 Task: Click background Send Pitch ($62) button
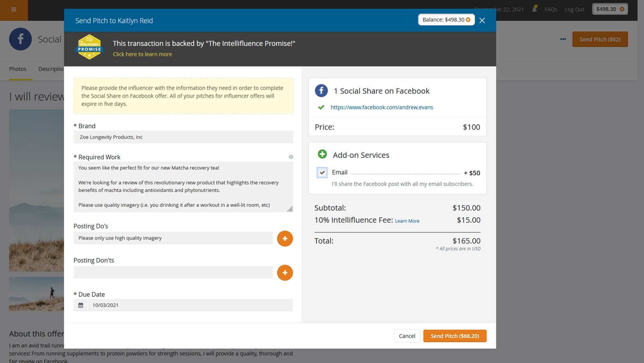coord(600,39)
